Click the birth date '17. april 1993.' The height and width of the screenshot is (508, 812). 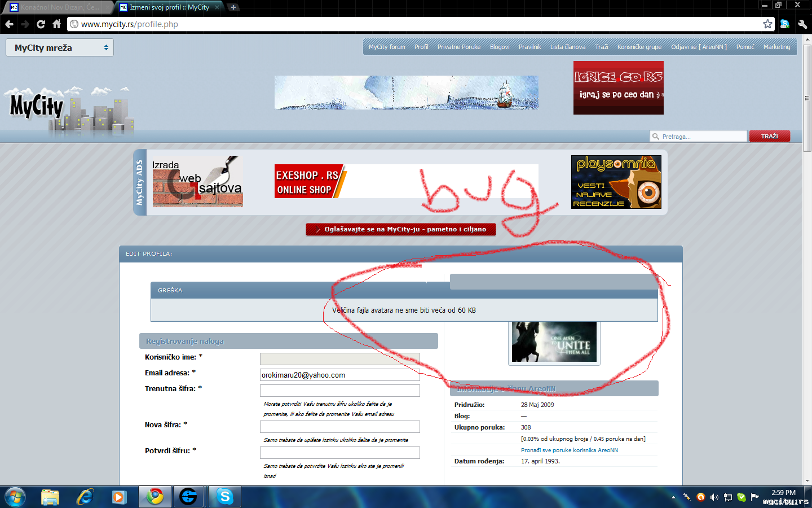540,461
